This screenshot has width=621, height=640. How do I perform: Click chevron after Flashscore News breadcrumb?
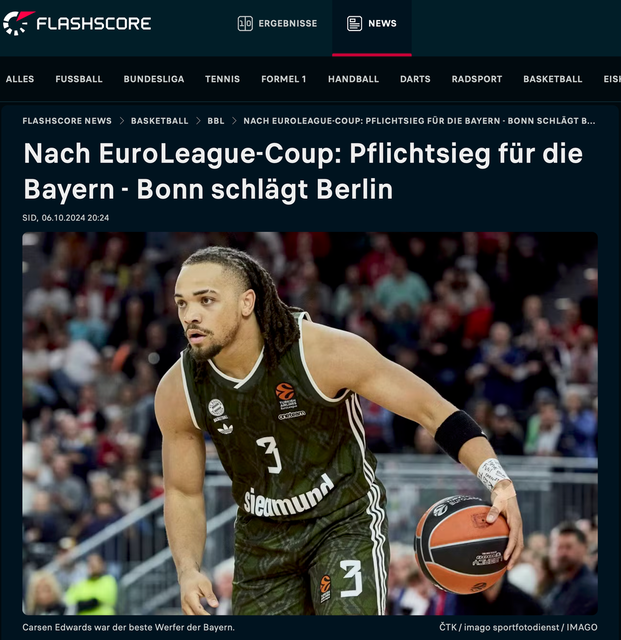coord(122,121)
